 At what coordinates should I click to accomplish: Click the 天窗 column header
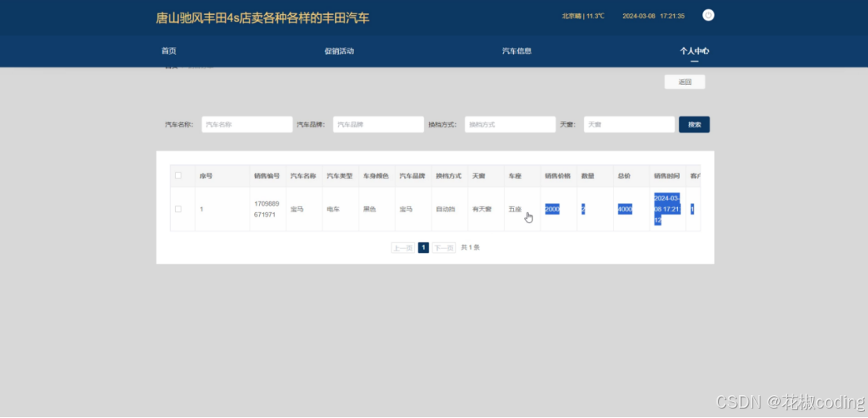point(478,176)
